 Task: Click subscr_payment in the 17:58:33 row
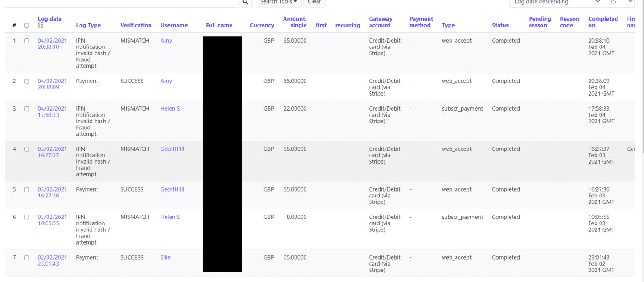(462, 109)
